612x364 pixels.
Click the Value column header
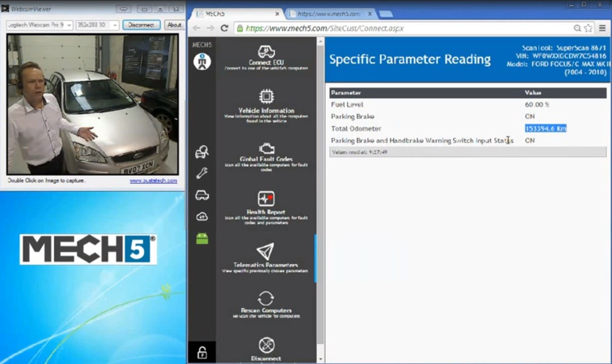point(533,93)
